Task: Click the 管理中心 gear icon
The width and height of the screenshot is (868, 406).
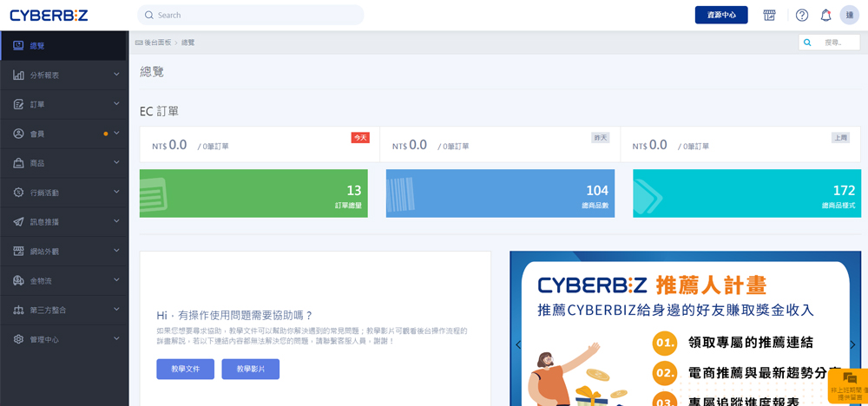Action: click(x=18, y=339)
